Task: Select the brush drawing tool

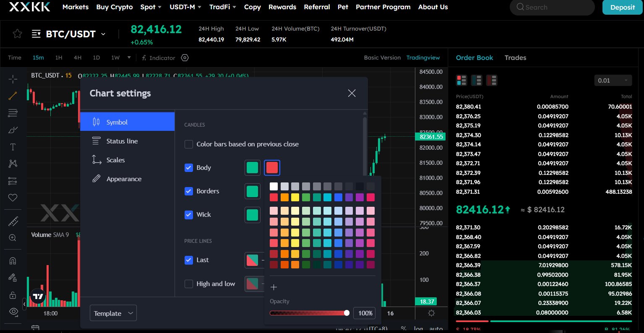Action: (x=13, y=130)
